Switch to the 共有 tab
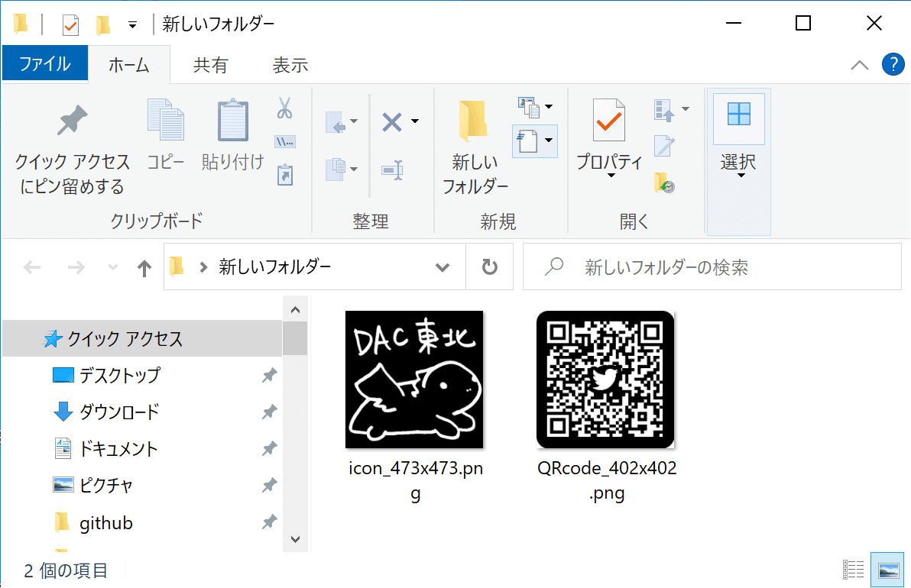Image resolution: width=911 pixels, height=588 pixels. (x=210, y=64)
